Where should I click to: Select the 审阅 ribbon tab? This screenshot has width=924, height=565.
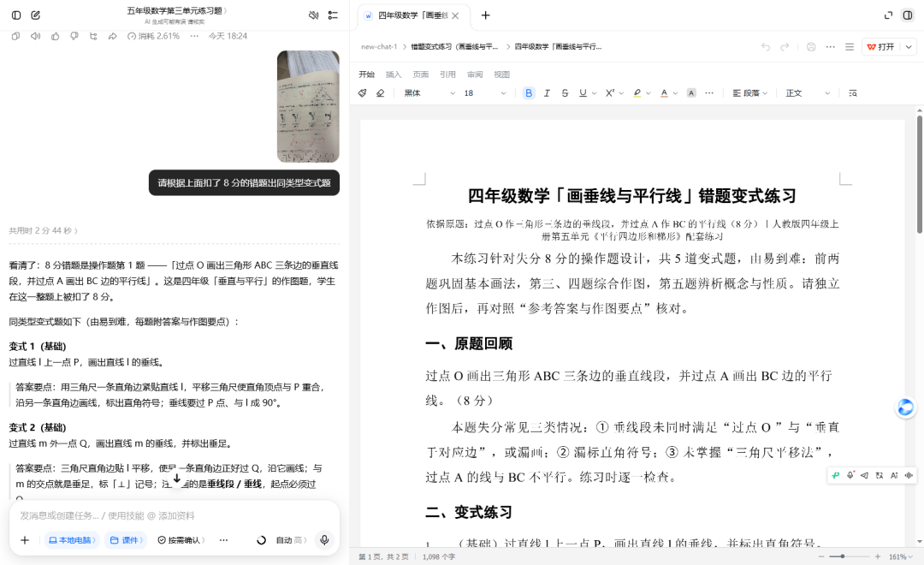tap(475, 74)
